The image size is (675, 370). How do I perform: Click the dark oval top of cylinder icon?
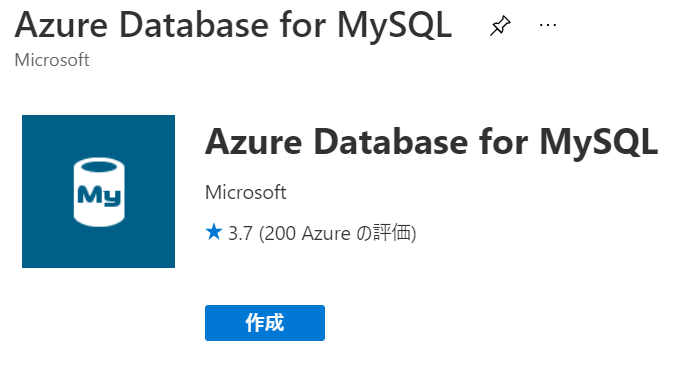(x=99, y=167)
